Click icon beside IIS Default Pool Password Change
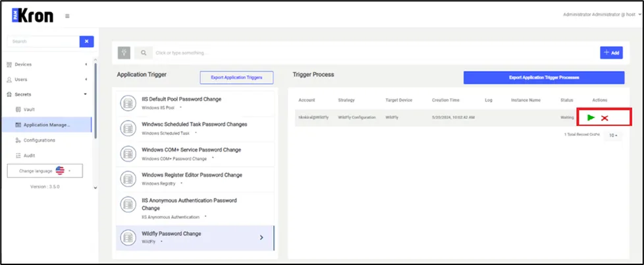Screen dimensions: 644x265 tap(128, 103)
